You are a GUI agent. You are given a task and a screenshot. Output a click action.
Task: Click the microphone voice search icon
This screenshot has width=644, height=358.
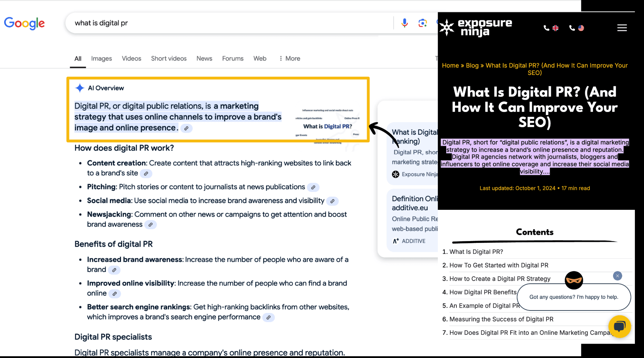coord(405,23)
